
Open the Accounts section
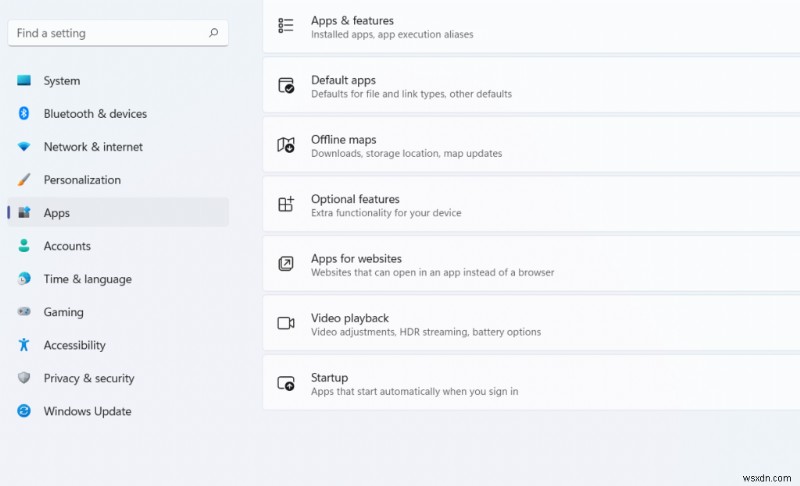click(67, 246)
